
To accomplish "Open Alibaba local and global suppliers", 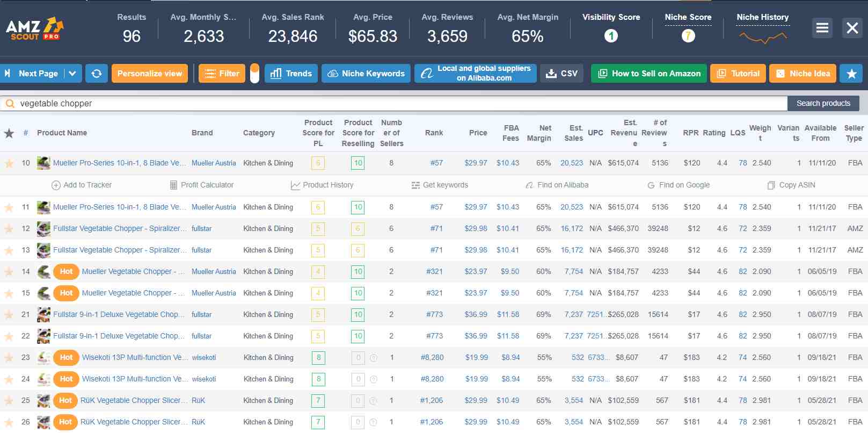I will pos(476,74).
